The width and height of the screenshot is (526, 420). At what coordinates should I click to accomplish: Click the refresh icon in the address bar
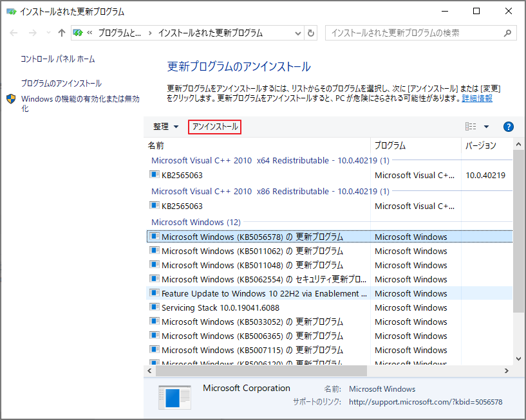[311, 33]
